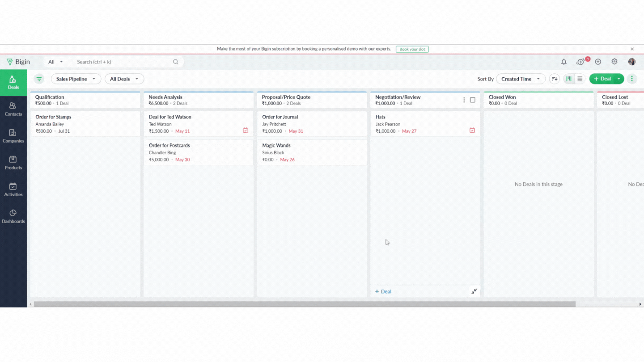Collapse the Negotiation/Review stage column

coord(474,291)
